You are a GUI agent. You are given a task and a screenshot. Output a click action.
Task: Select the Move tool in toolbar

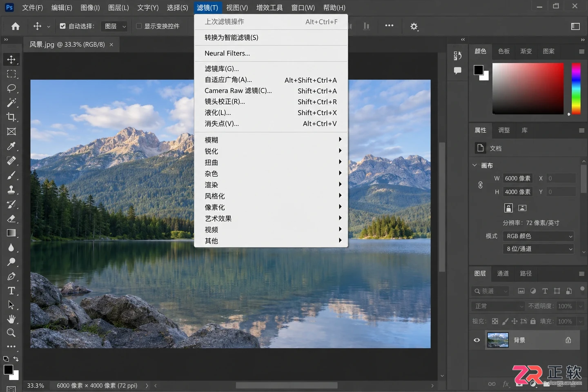point(11,59)
